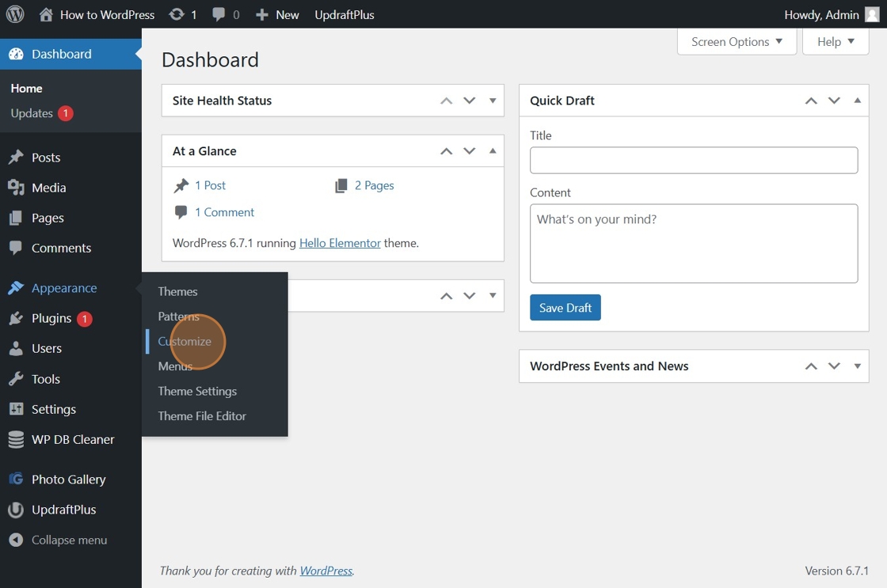Click the Save Draft button

tap(565, 308)
